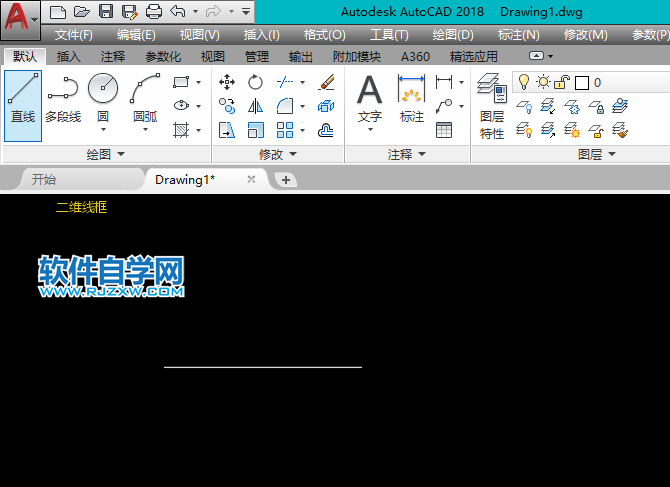
Task: Switch to the 插入 ribbon tab
Action: 68,56
